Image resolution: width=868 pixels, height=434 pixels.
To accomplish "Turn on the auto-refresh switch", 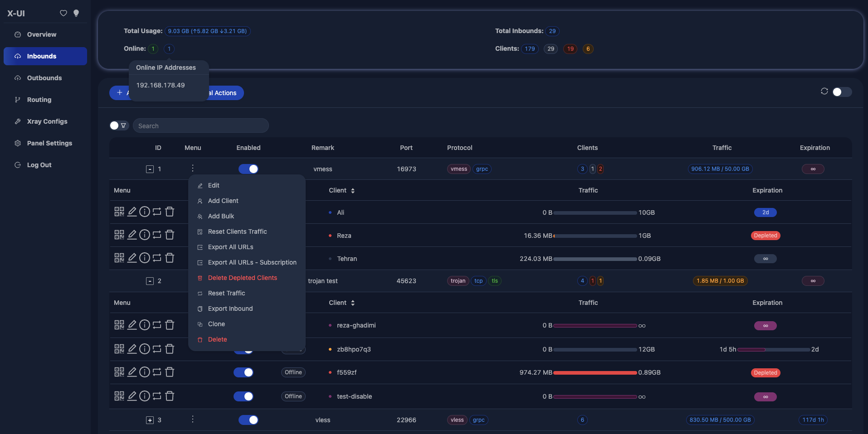I will [842, 92].
